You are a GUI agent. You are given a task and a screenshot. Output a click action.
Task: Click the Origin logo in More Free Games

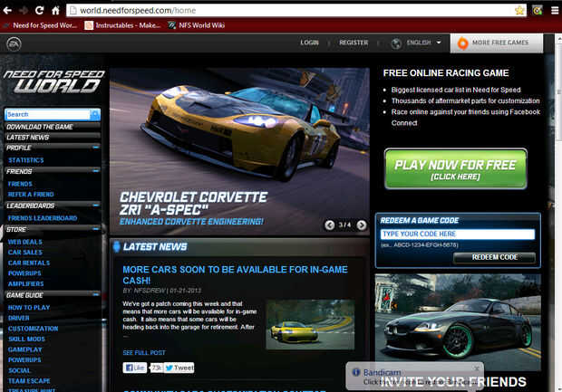(x=462, y=43)
